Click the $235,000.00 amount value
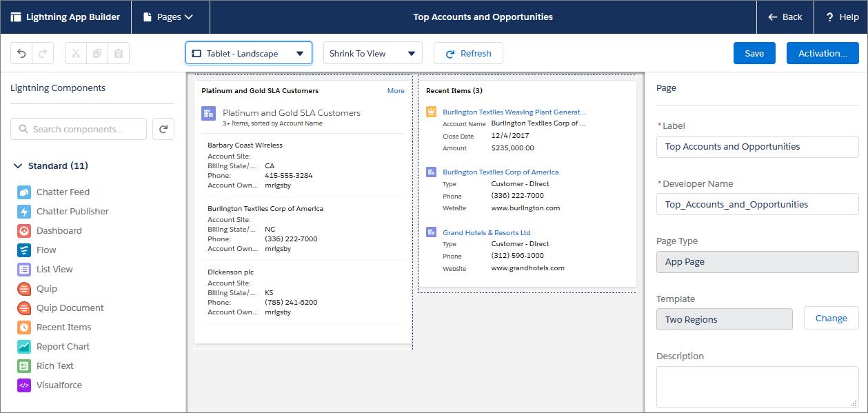This screenshot has width=868, height=413. tap(512, 148)
